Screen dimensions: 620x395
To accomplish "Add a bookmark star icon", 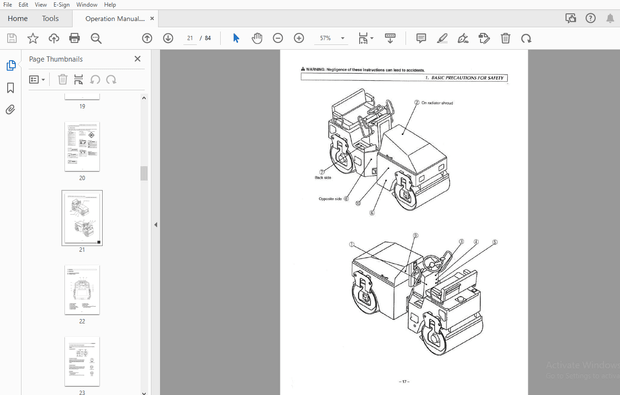I will 33,38.
